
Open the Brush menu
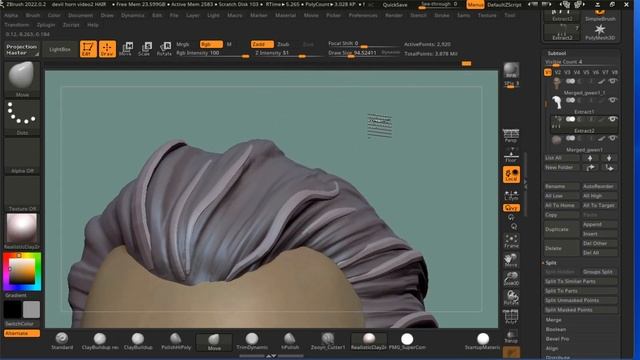(x=33, y=15)
